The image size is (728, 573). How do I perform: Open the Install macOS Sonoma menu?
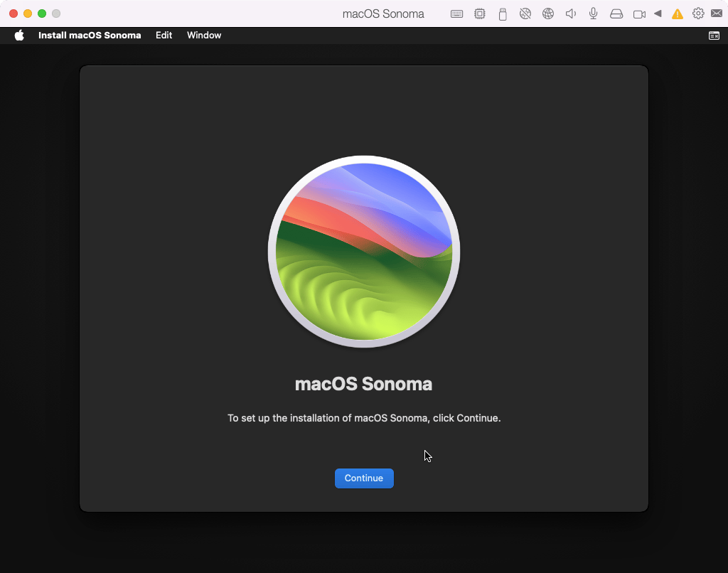[90, 36]
